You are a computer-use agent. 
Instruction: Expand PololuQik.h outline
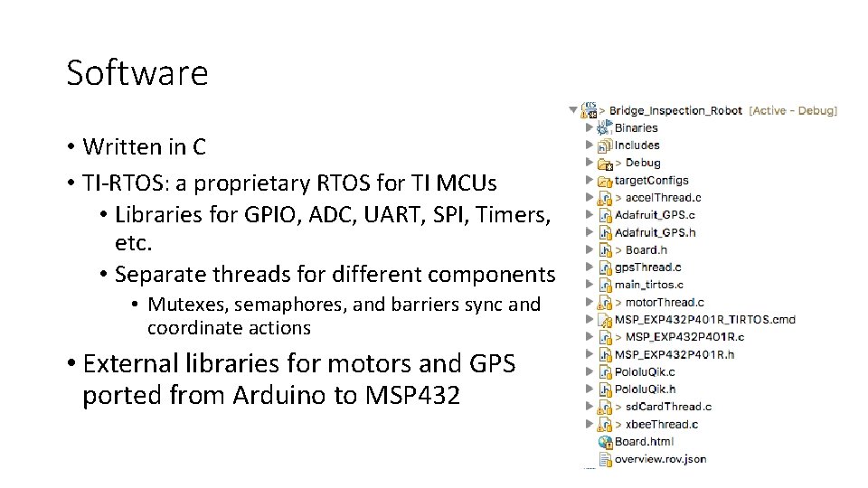click(x=589, y=389)
